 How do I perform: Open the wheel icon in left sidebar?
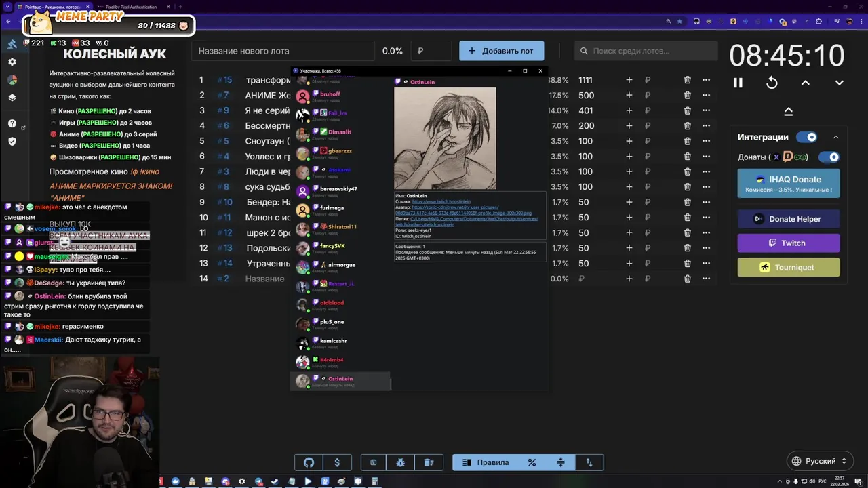pos(12,79)
